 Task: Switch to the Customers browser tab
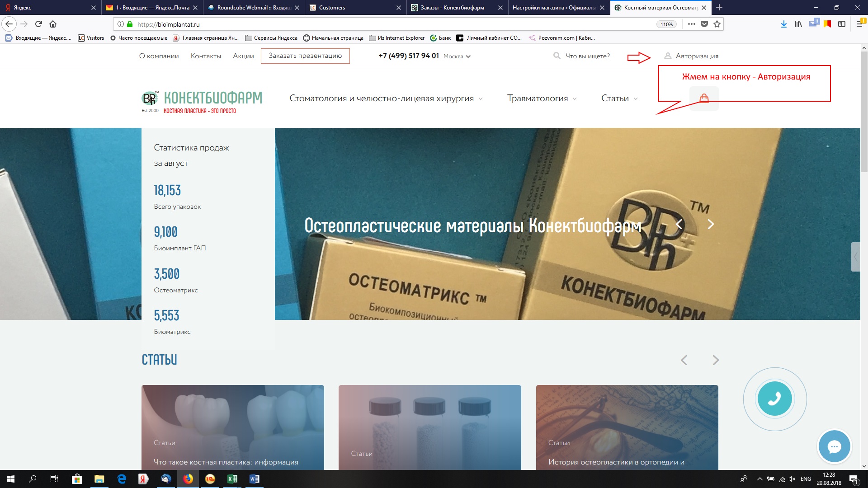click(x=332, y=8)
